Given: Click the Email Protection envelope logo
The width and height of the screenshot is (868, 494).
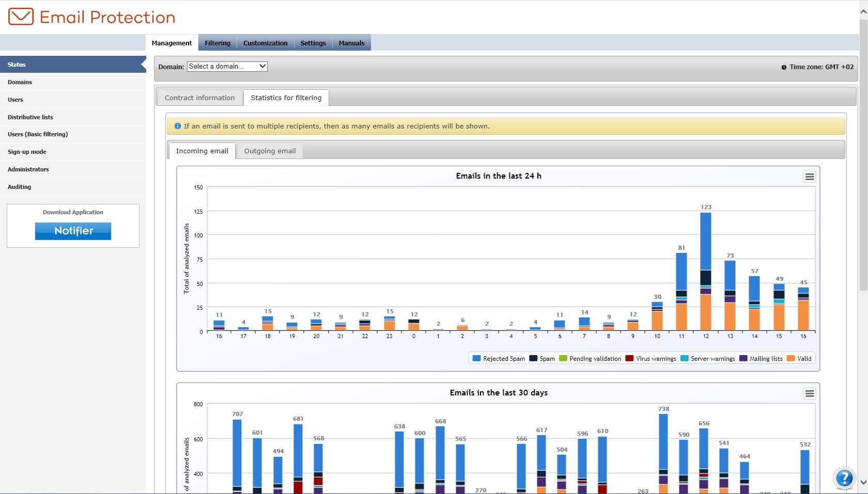Looking at the screenshot, I should [21, 17].
